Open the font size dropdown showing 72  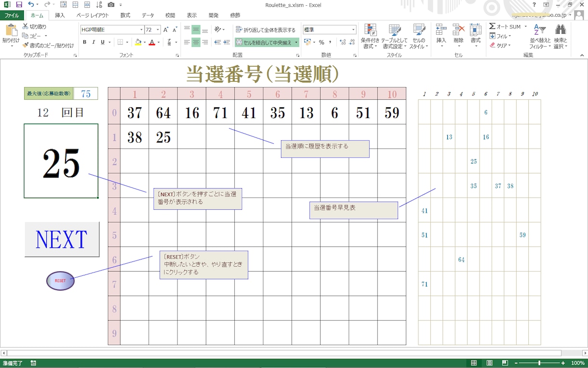point(158,30)
